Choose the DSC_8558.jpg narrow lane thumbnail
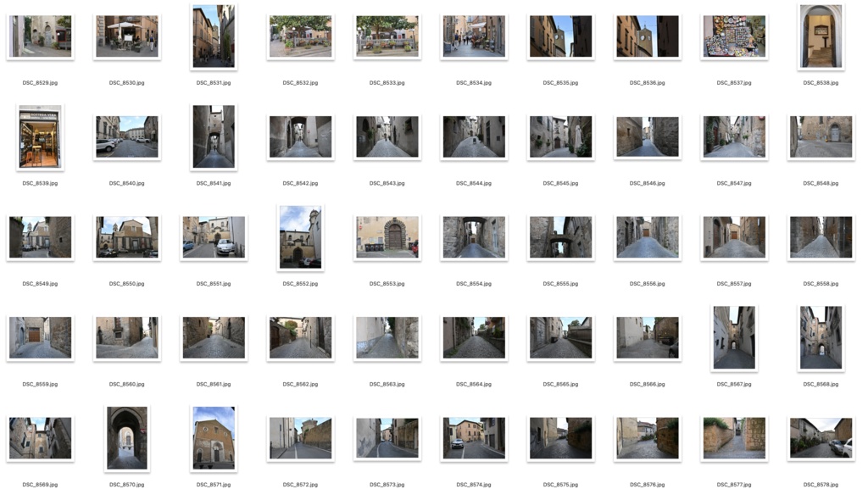 point(821,237)
